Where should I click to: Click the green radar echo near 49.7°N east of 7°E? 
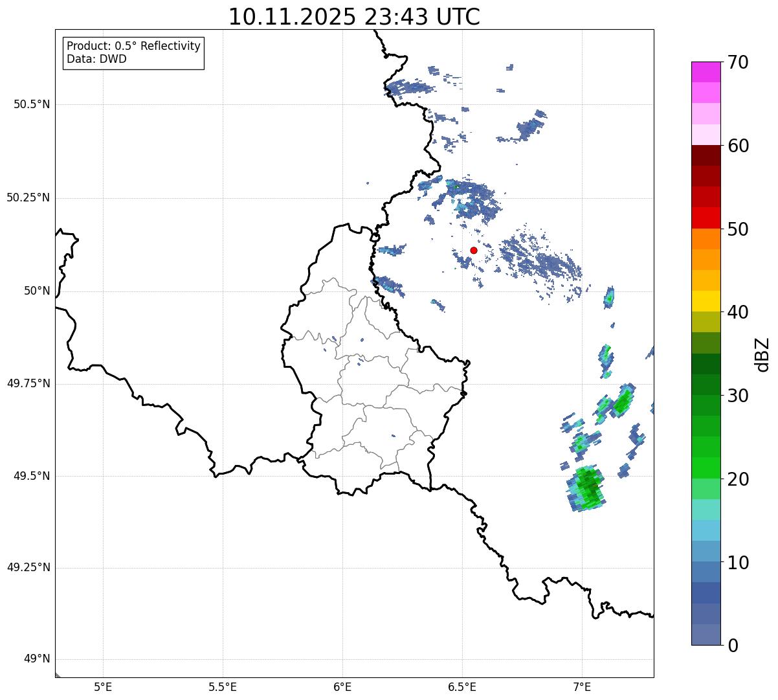(623, 401)
